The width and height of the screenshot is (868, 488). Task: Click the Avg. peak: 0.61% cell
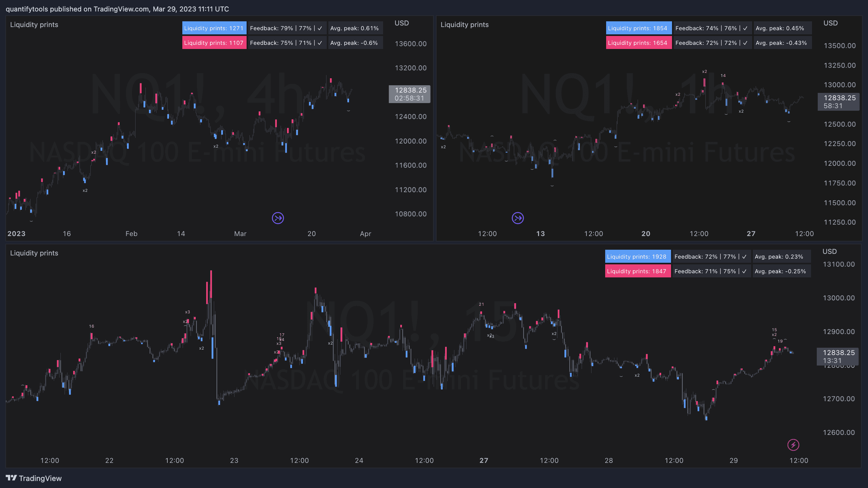(354, 28)
